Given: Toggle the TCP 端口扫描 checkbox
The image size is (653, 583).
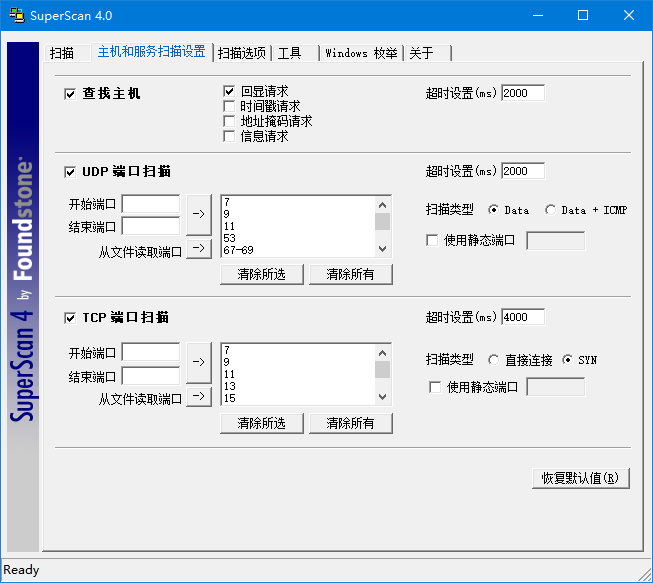Looking at the screenshot, I should coord(70,318).
